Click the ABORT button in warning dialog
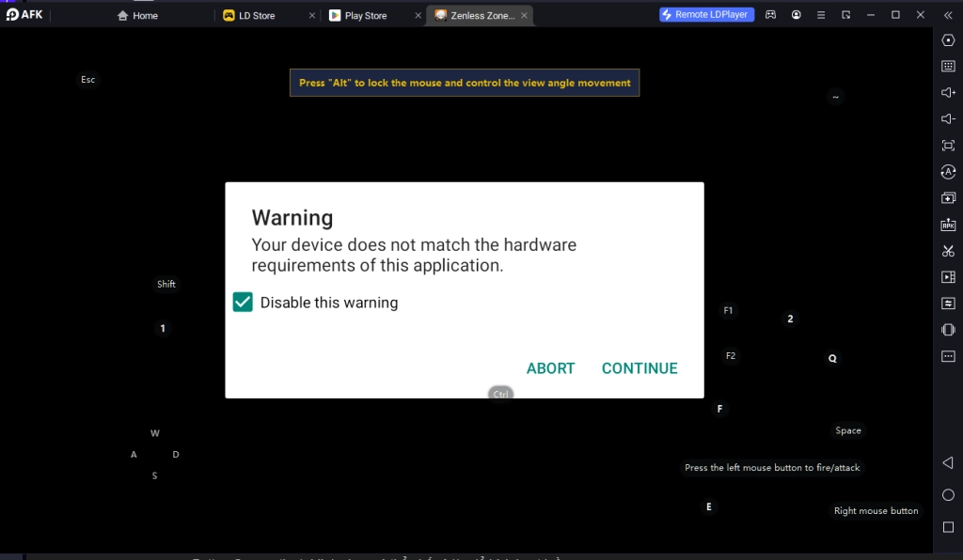Screen dimensions: 963x560 (x=550, y=368)
